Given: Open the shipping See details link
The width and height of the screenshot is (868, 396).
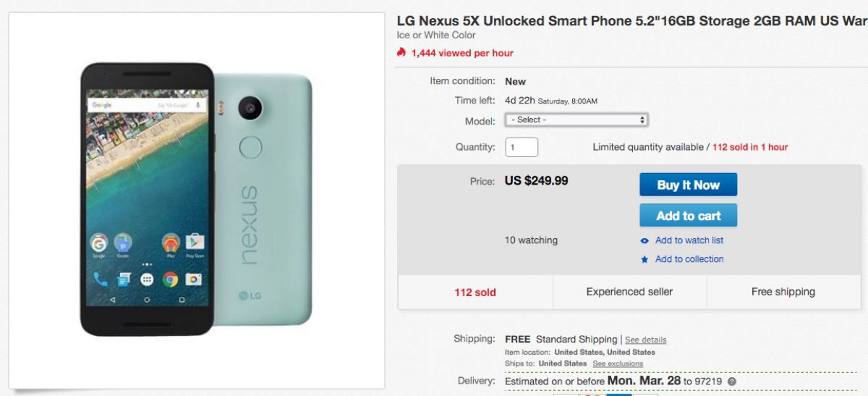Looking at the screenshot, I should click(x=646, y=340).
